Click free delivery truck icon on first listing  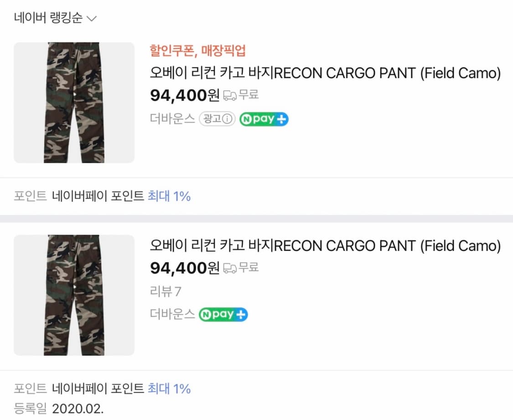pyautogui.click(x=230, y=96)
